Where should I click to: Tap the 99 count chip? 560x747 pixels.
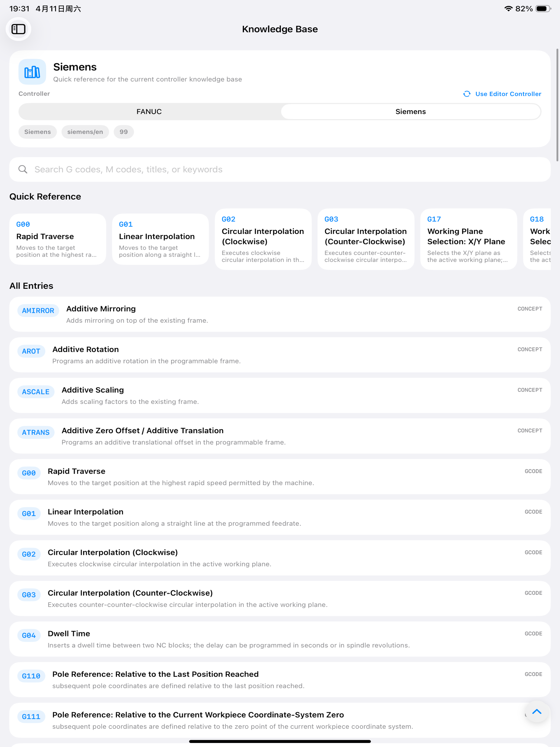pyautogui.click(x=123, y=132)
